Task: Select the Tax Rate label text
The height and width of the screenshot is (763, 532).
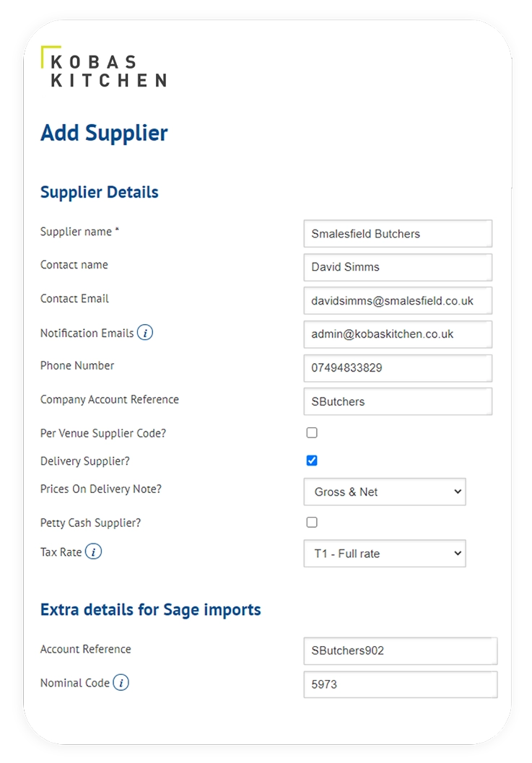Action: point(61,551)
